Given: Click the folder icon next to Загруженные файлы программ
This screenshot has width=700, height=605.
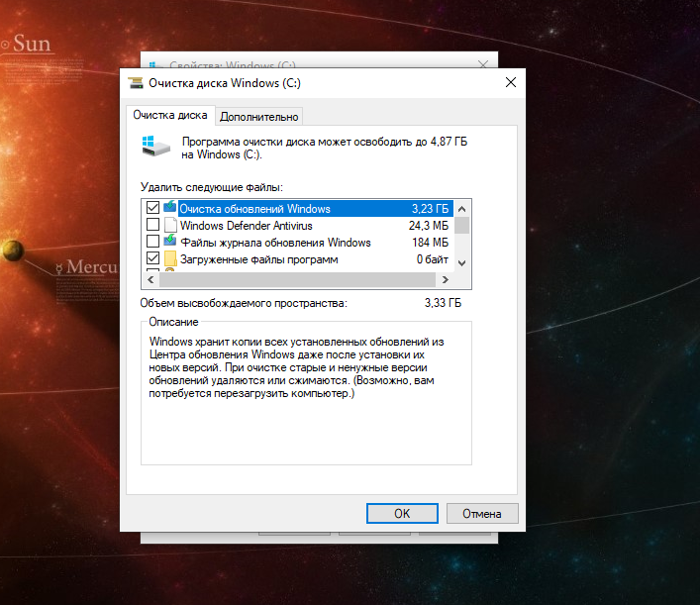Looking at the screenshot, I should point(170,258).
